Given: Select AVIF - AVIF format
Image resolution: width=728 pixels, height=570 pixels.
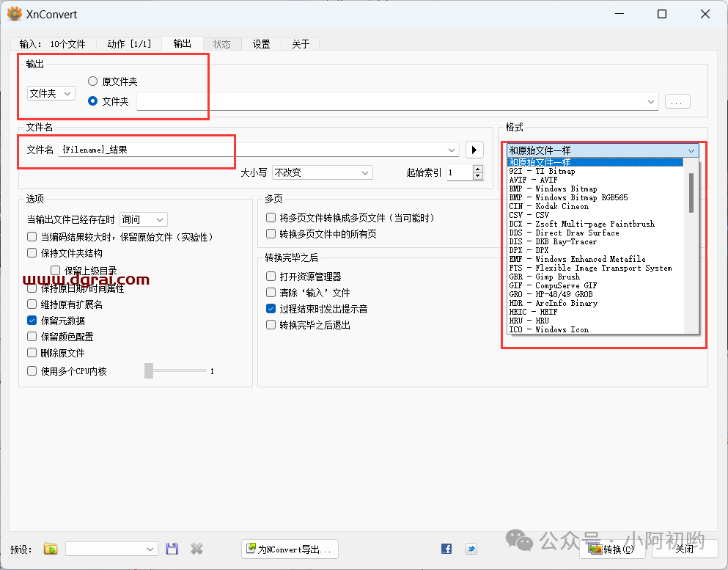Looking at the screenshot, I should point(595,180).
